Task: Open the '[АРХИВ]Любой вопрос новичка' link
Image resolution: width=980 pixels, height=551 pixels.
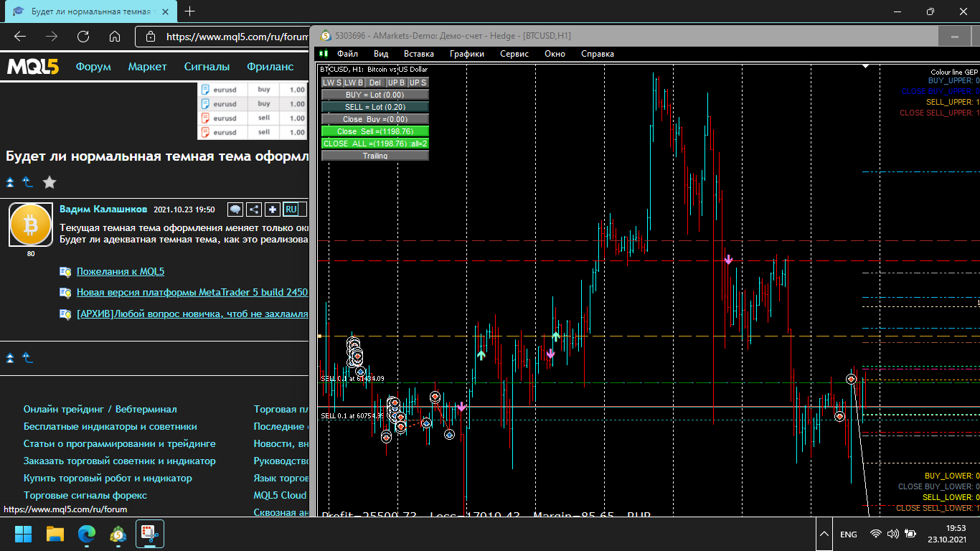Action: coord(192,314)
